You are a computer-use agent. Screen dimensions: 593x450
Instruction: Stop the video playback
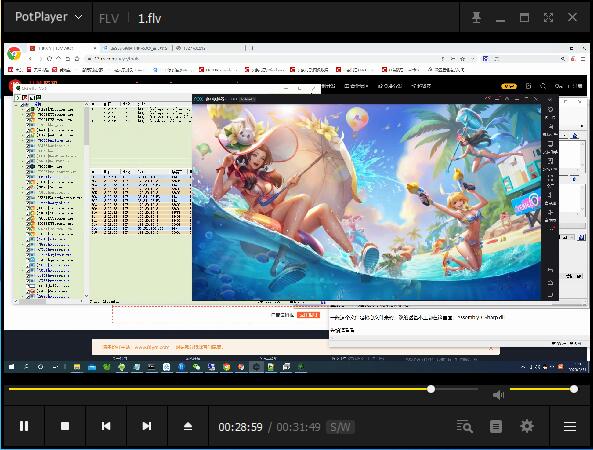65,426
